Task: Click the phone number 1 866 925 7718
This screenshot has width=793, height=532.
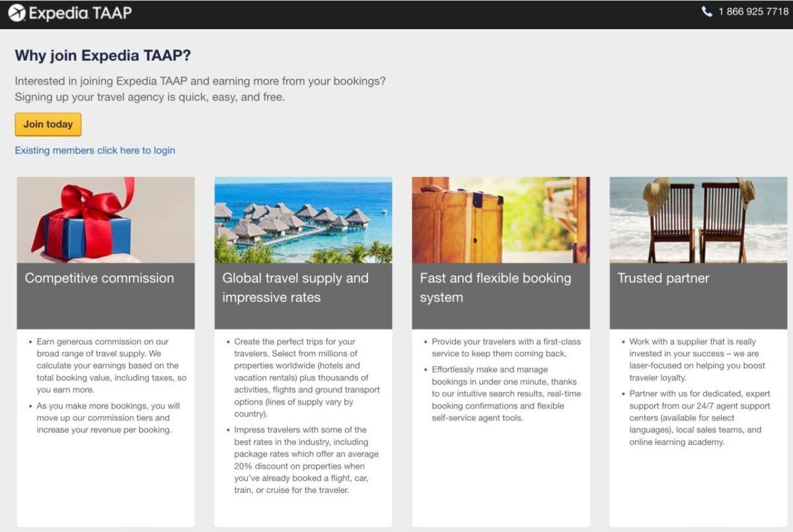Action: 753,12
